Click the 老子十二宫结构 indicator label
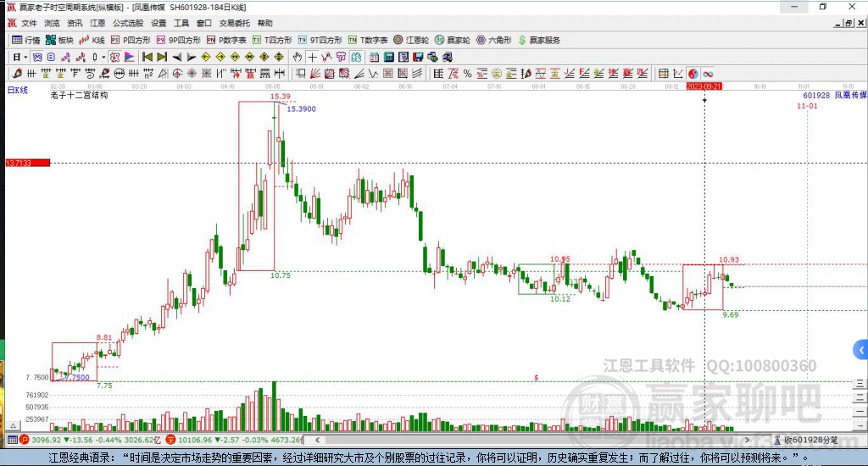Viewport: 868px width, 466px height. tap(79, 95)
